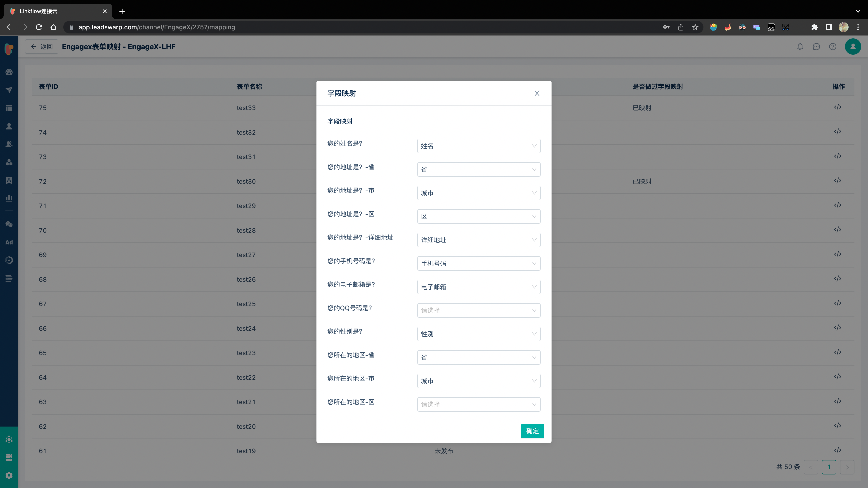Open the contact groups sidebar icon
868x488 pixels.
tap(9, 144)
